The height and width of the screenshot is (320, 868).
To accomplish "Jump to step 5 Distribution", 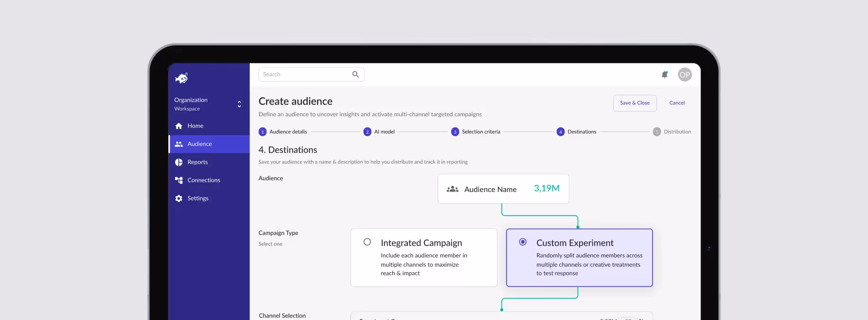I will (x=672, y=132).
